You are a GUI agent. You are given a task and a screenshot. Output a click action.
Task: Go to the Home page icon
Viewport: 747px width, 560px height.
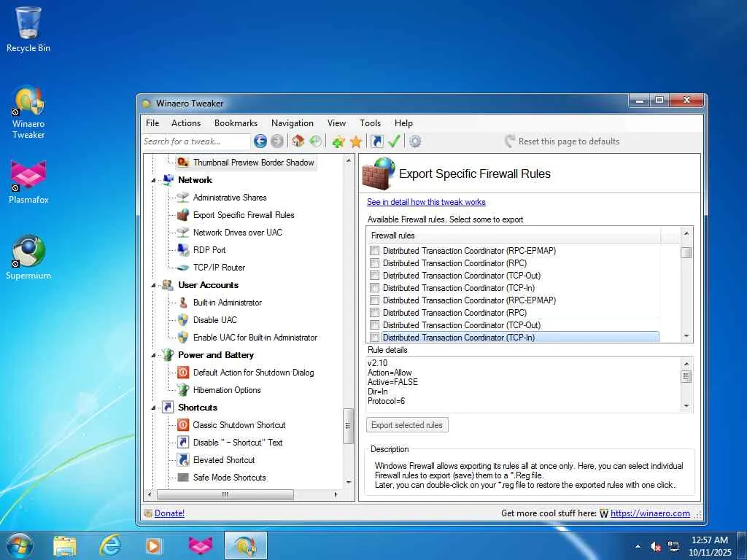tap(298, 141)
